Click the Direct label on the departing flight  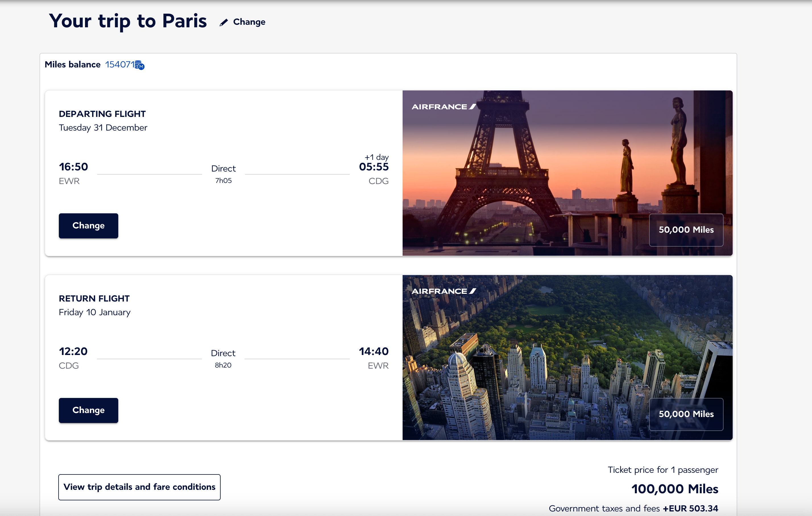[x=223, y=168]
